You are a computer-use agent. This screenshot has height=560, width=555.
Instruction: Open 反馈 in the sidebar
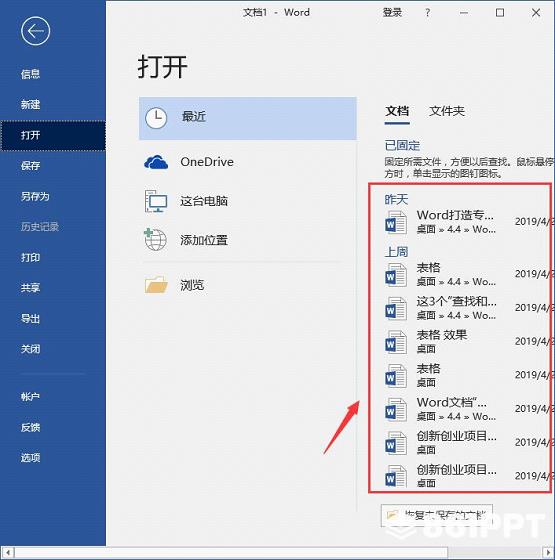pos(30,428)
